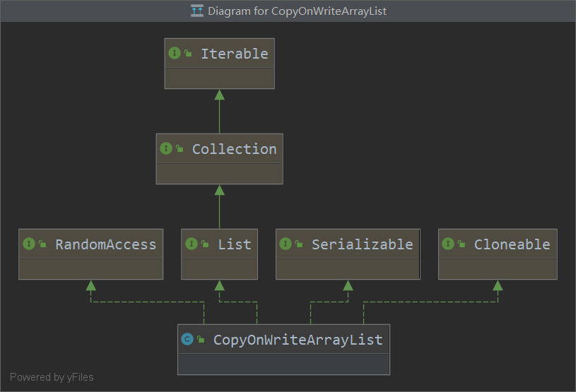Select the Serializable label text
The width and height of the screenshot is (576, 392).
tap(362, 244)
